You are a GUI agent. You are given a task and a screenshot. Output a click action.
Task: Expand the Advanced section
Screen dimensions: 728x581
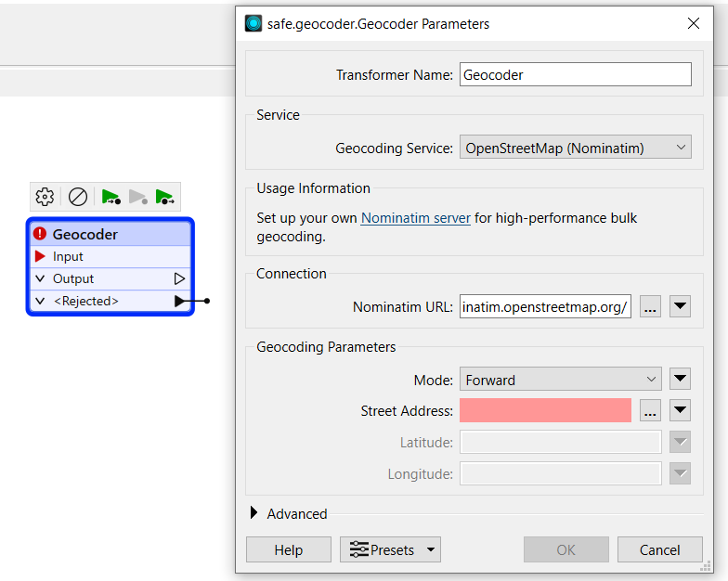tap(253, 512)
